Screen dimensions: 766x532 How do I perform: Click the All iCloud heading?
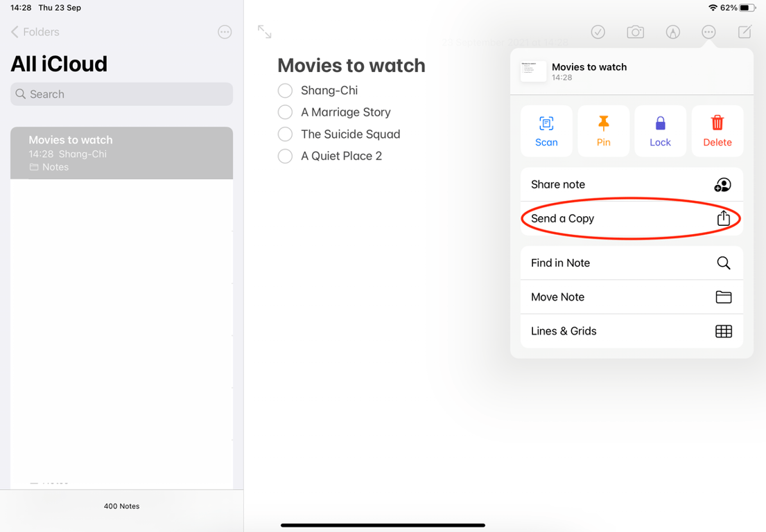pos(59,64)
